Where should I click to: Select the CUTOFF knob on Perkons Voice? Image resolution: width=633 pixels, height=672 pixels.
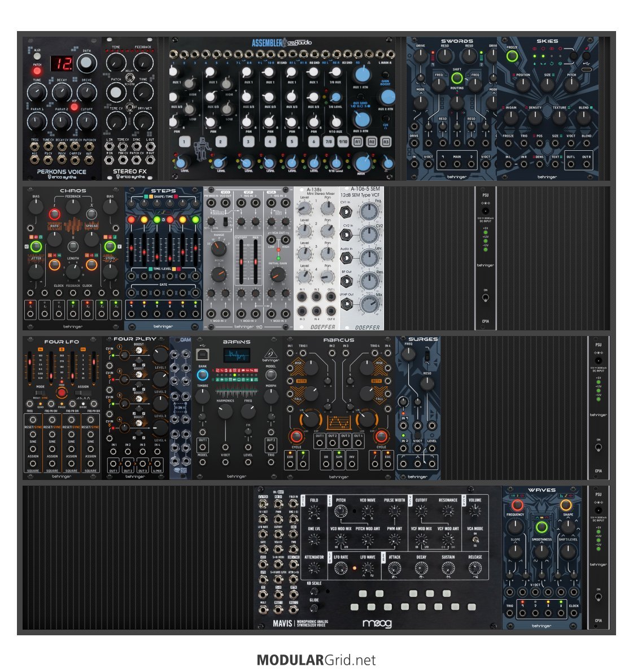click(x=86, y=121)
